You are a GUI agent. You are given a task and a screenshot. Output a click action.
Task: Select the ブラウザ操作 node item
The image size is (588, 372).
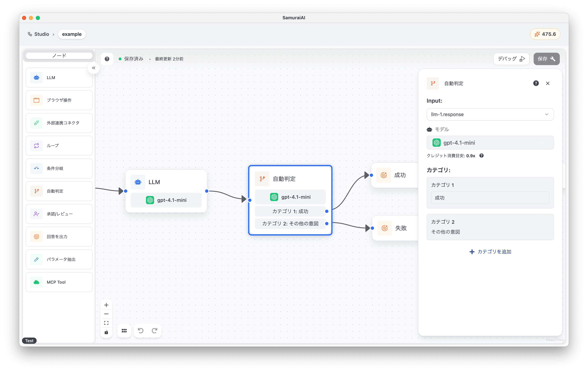tap(59, 100)
